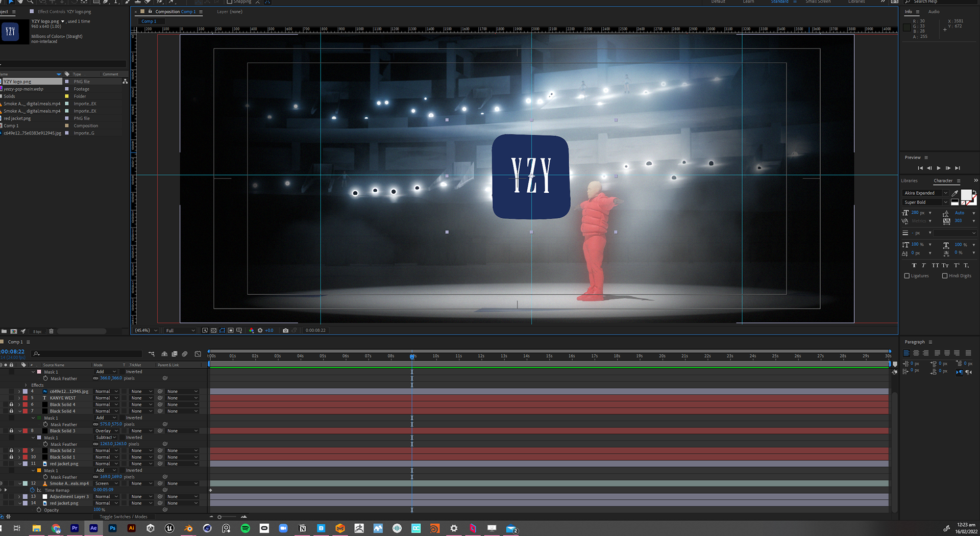Image resolution: width=980 pixels, height=536 pixels.
Task: Open viewer resolution dropdown set to Full
Action: [x=180, y=330]
